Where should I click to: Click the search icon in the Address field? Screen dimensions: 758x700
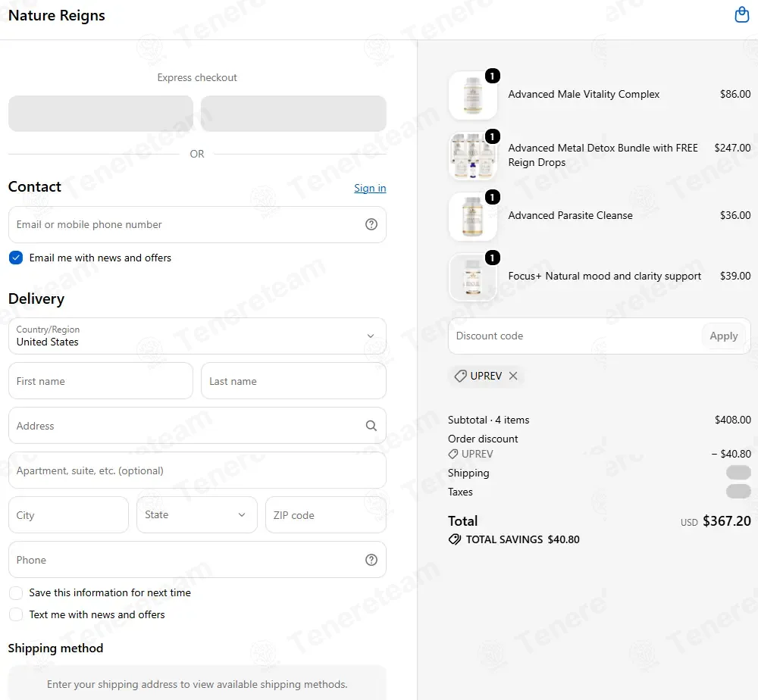tap(371, 426)
